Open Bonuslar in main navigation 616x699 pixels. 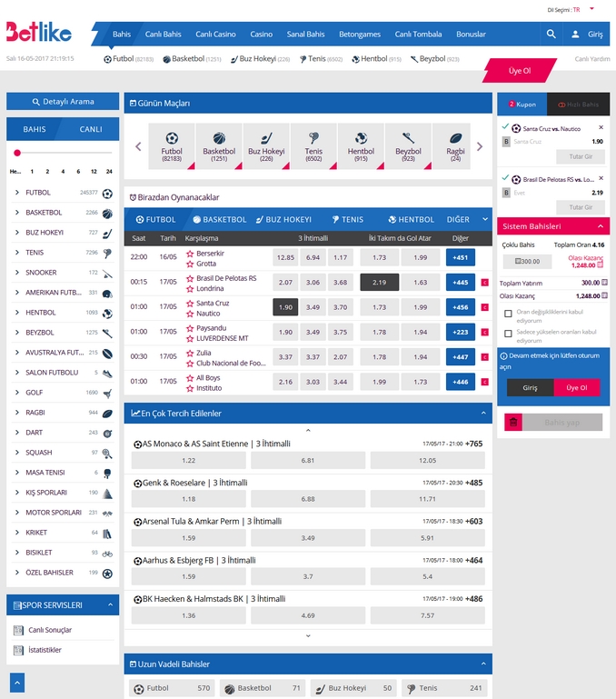[471, 34]
